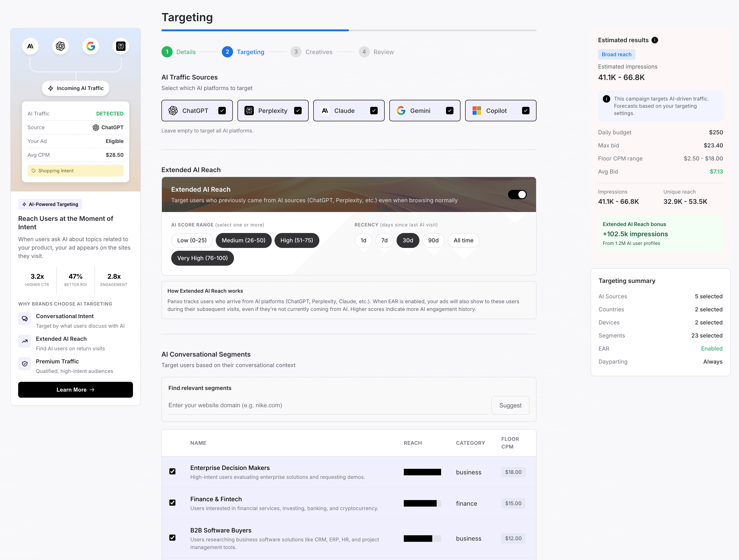The image size is (739, 560).
Task: Click the Google logo circle icon
Action: click(x=91, y=46)
